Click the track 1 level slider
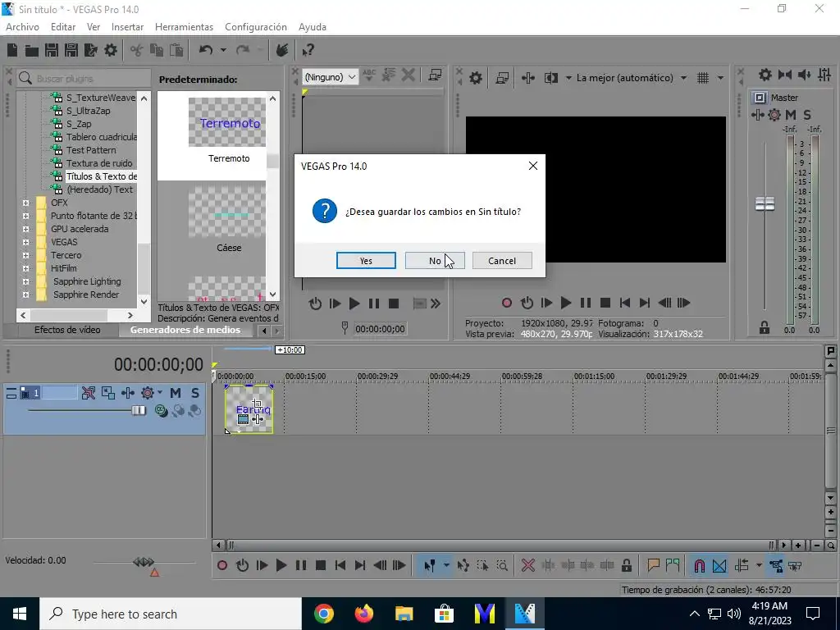Screen dimensions: 840x630 tap(139, 410)
